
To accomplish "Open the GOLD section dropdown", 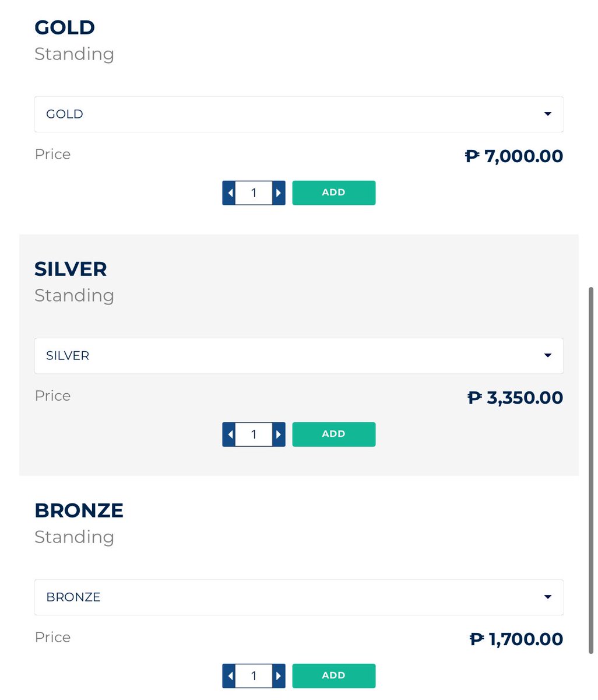I will [298, 114].
